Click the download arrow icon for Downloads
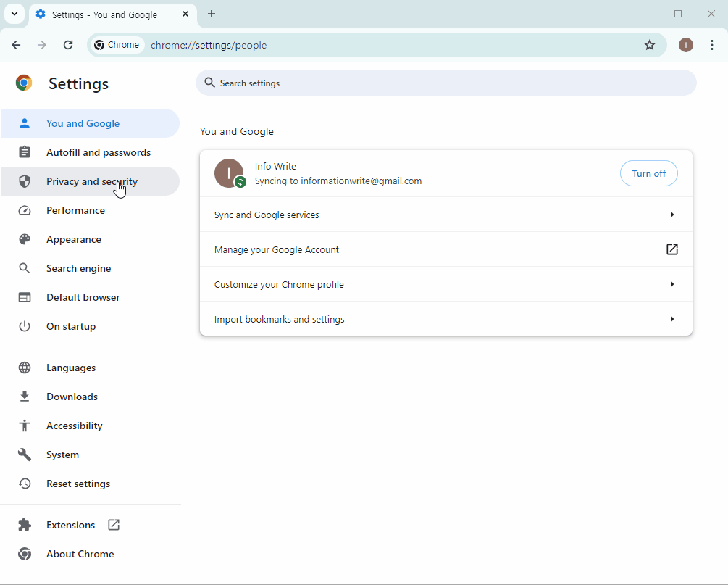The height and width of the screenshot is (585, 728). pos(25,397)
